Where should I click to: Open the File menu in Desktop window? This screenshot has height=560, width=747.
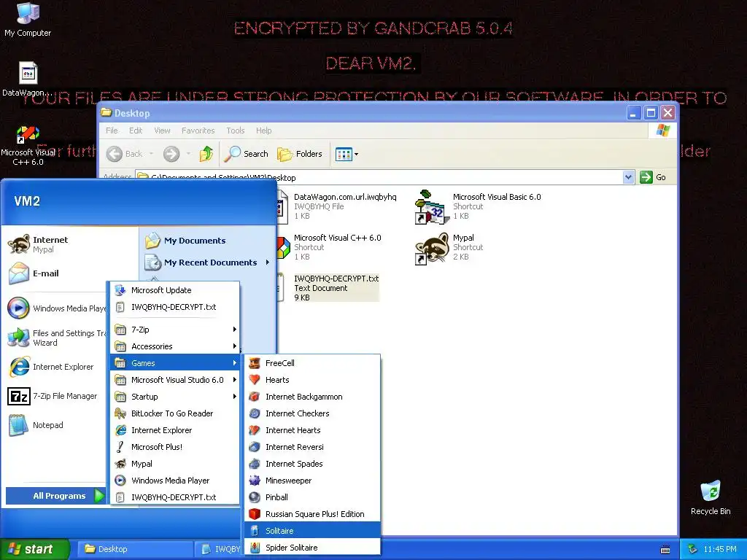[112, 131]
